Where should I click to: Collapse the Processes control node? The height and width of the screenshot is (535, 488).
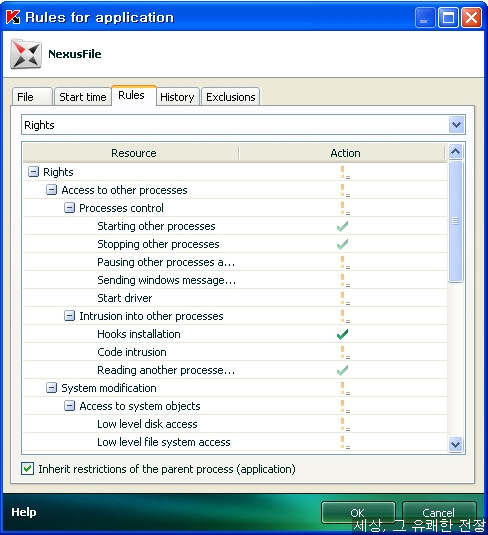click(x=69, y=208)
